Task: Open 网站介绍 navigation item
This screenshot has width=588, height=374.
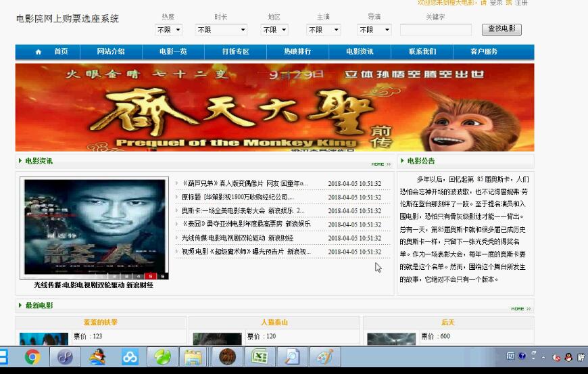Action: point(111,52)
